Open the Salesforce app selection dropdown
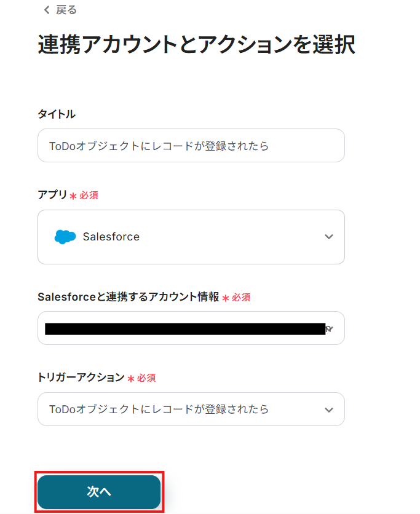The image size is (420, 514). [x=191, y=237]
